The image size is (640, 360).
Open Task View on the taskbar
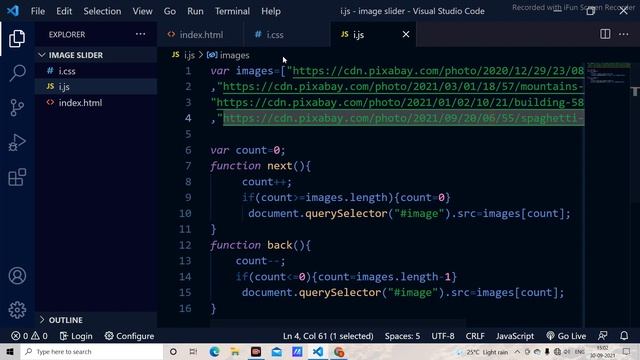193,352
